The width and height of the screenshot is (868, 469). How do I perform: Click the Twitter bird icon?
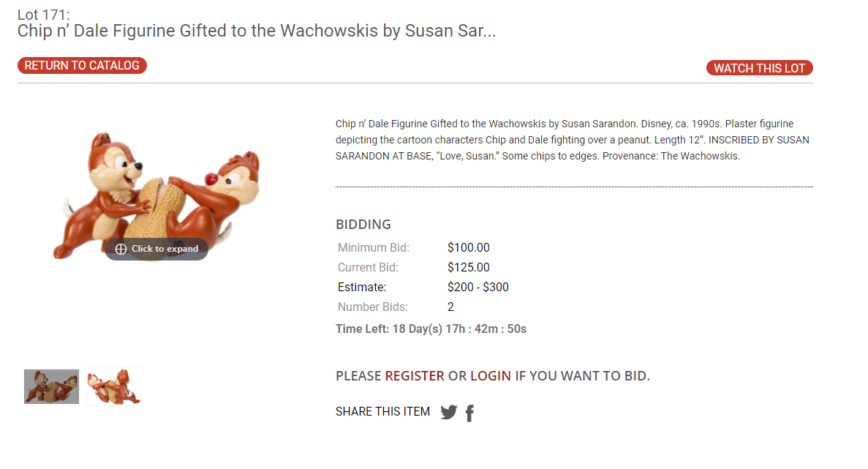coord(448,412)
